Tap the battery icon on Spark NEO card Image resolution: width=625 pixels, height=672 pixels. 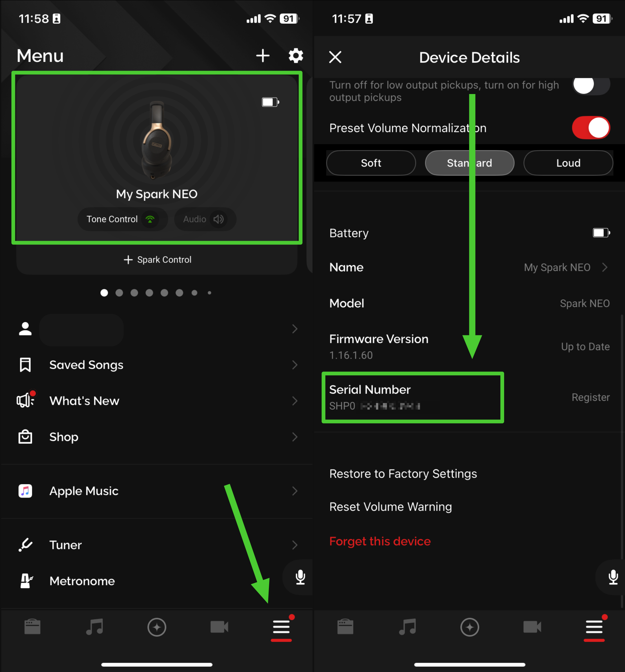(270, 102)
